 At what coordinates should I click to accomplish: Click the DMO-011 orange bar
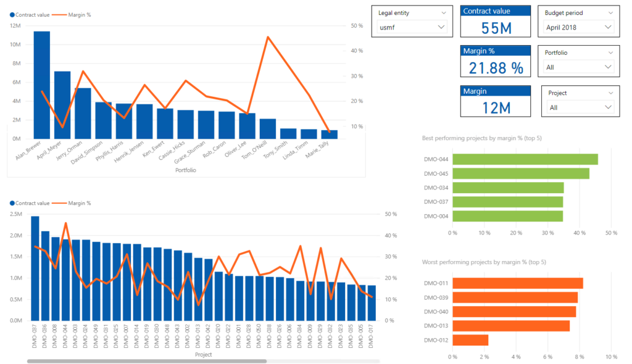click(x=517, y=283)
